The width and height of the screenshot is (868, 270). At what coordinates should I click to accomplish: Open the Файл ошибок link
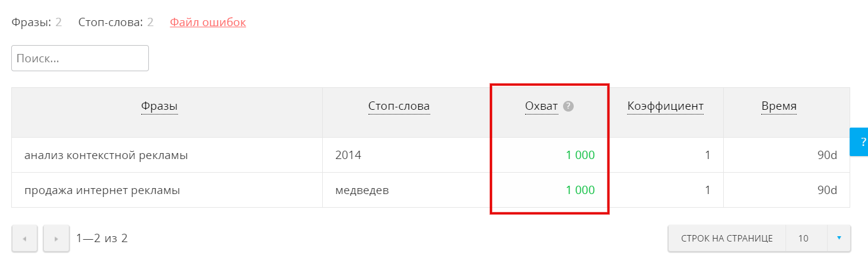tap(208, 23)
